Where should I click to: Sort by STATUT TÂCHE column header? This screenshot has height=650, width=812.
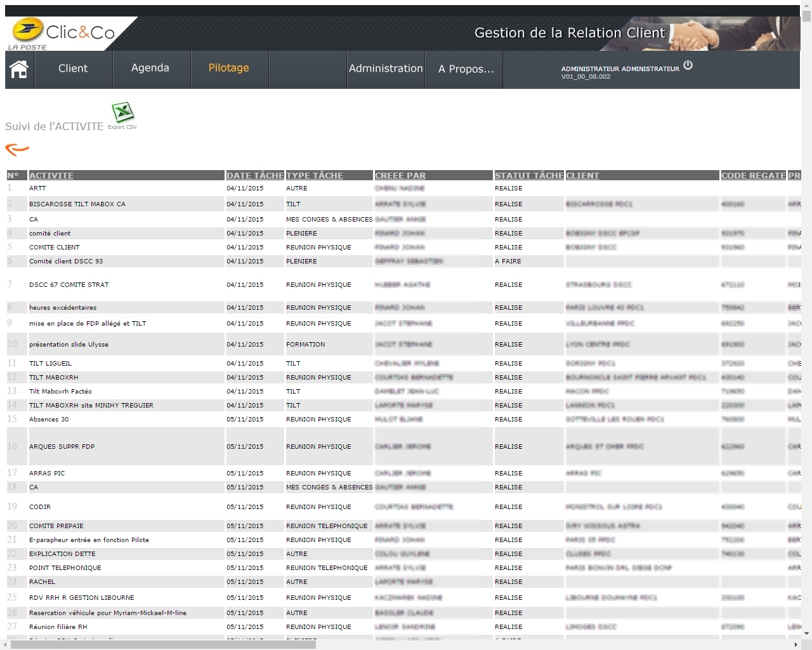(528, 176)
